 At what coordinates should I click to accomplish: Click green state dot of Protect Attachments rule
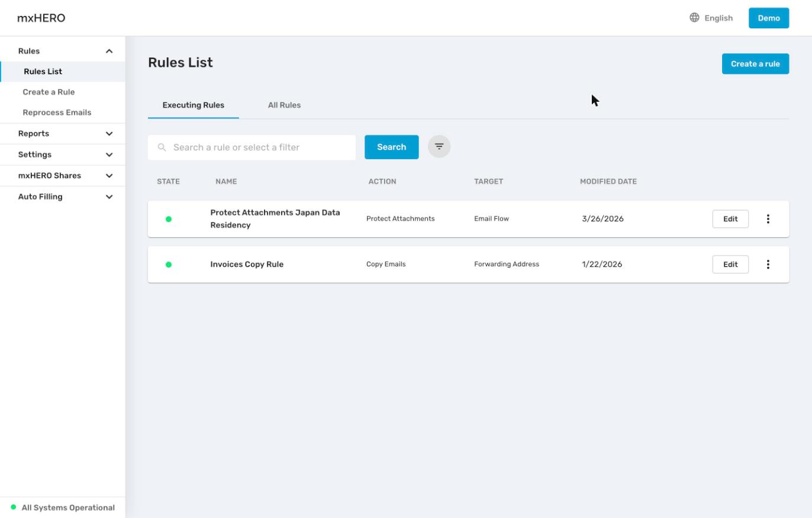[x=169, y=219]
